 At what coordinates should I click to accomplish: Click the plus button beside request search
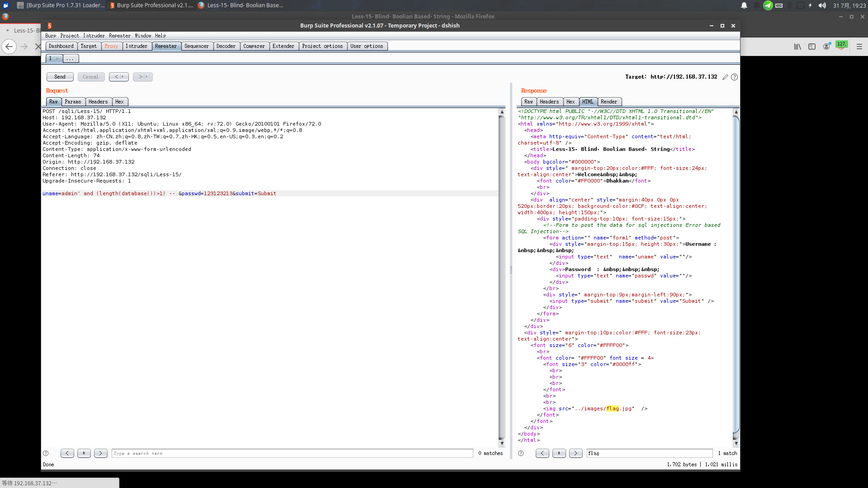click(84, 453)
